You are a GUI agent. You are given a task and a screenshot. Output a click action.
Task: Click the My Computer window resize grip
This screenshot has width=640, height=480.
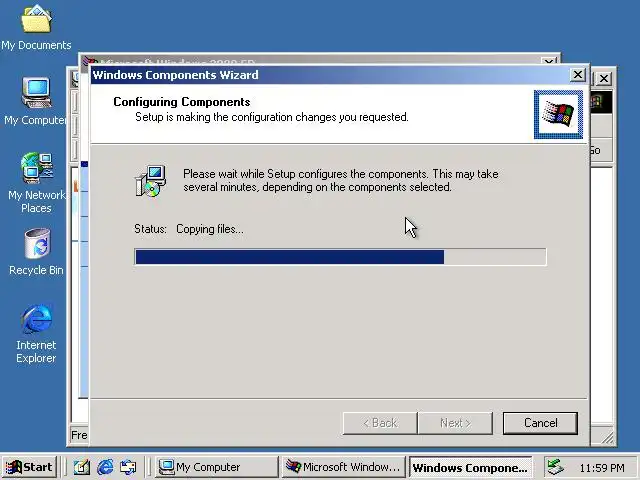click(x=607, y=438)
